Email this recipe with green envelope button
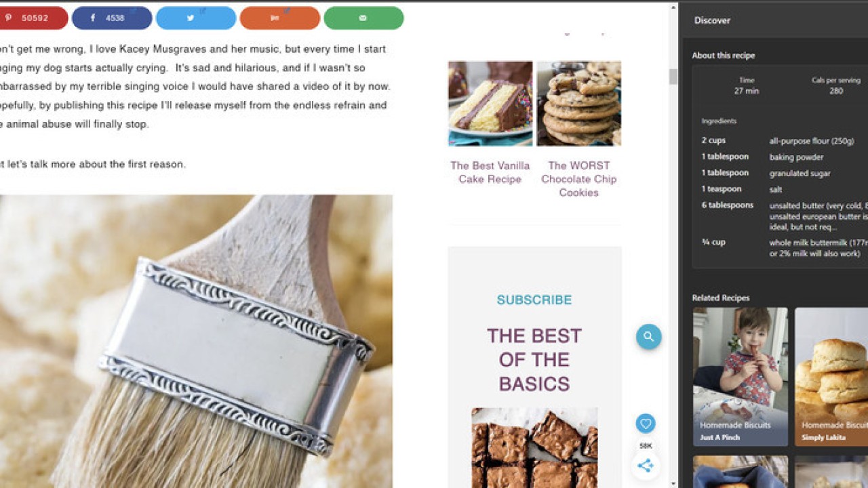The image size is (868, 488). click(363, 18)
